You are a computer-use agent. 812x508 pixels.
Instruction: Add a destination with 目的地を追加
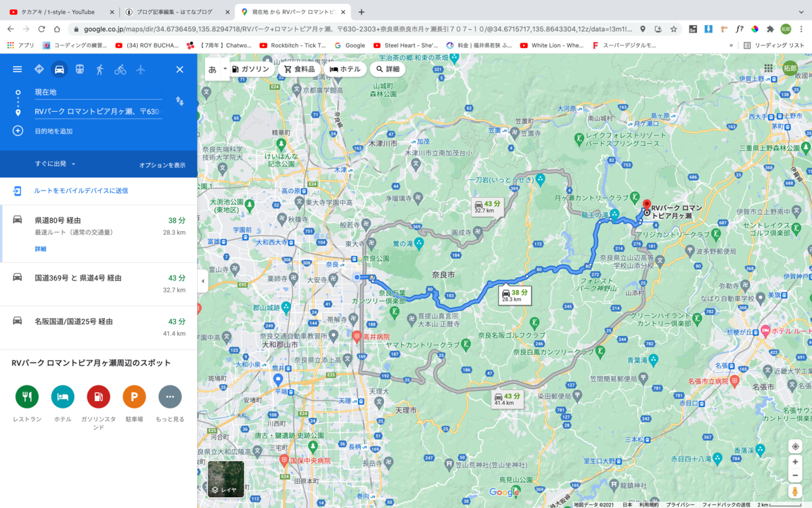[x=53, y=131]
